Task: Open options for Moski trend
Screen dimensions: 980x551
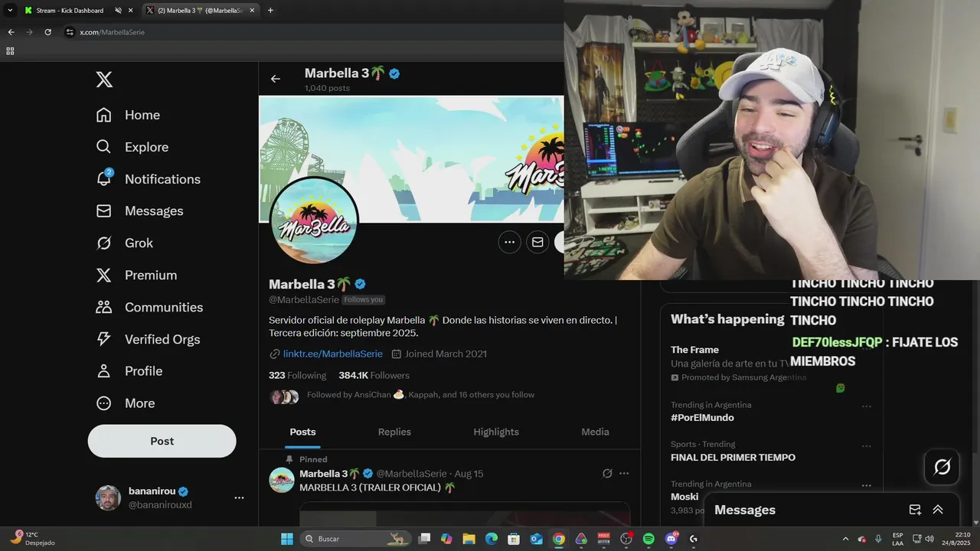Action: pos(866,485)
